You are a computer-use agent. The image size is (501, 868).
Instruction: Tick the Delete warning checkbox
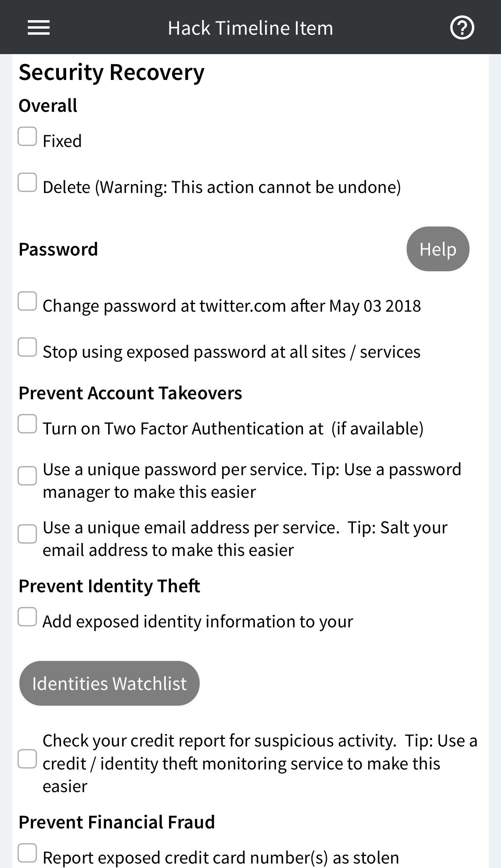click(27, 182)
